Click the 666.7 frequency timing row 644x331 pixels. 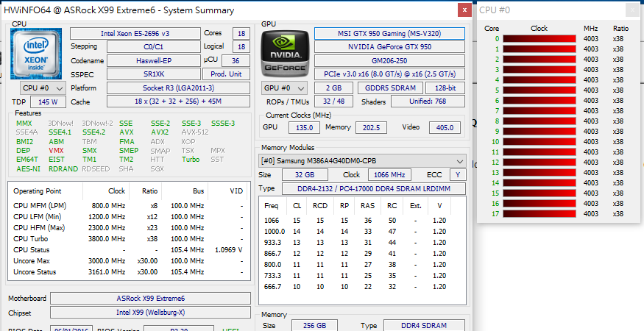(355, 287)
